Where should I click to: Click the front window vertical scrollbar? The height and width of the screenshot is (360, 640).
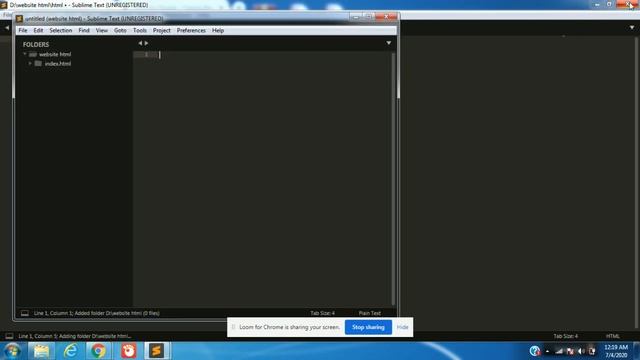coord(393,179)
